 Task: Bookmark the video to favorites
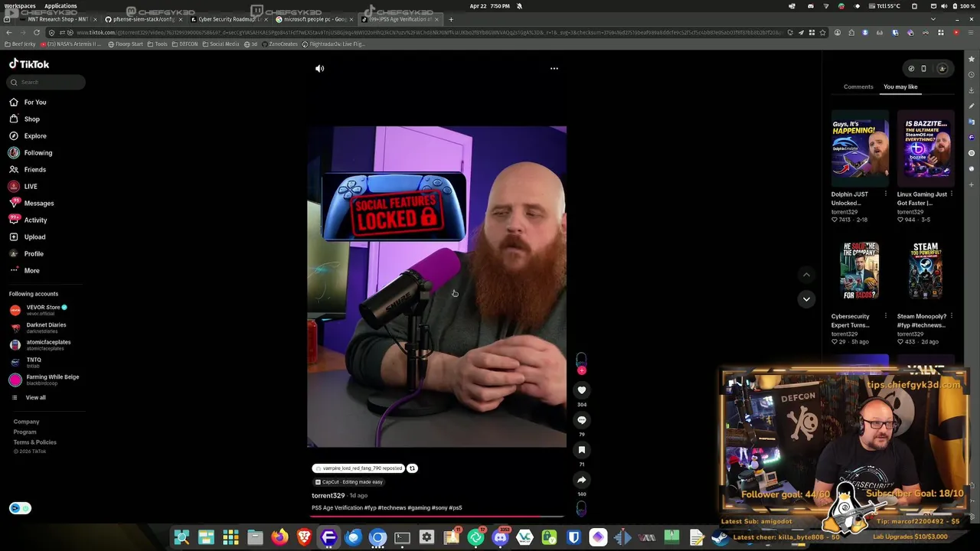(x=582, y=450)
